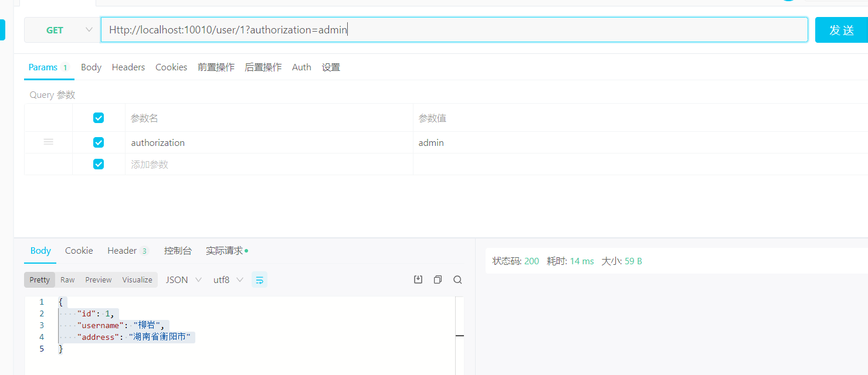Click the authorization parameter name cell
The image size is (868, 375).
[x=269, y=142]
